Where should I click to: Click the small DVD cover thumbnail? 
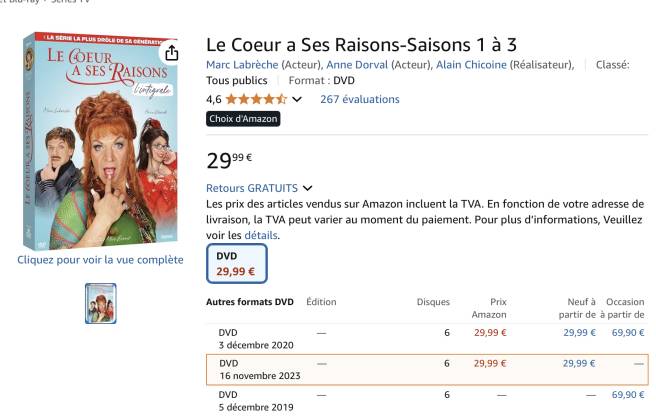point(100,303)
